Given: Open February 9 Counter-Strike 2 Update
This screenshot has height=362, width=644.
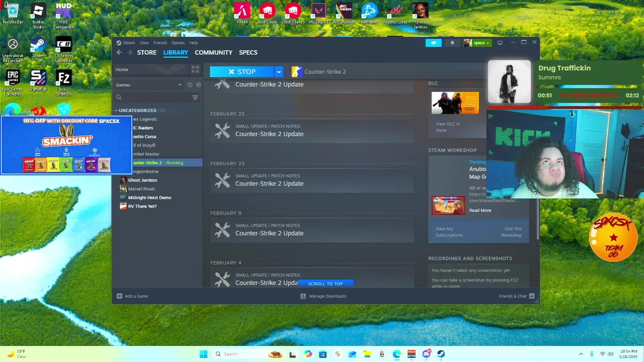Looking at the screenshot, I should point(312,230).
